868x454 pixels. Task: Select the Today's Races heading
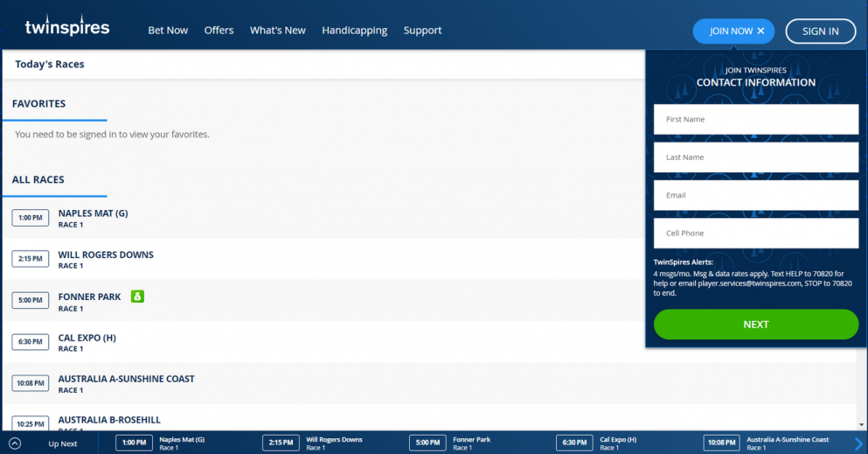tap(50, 64)
